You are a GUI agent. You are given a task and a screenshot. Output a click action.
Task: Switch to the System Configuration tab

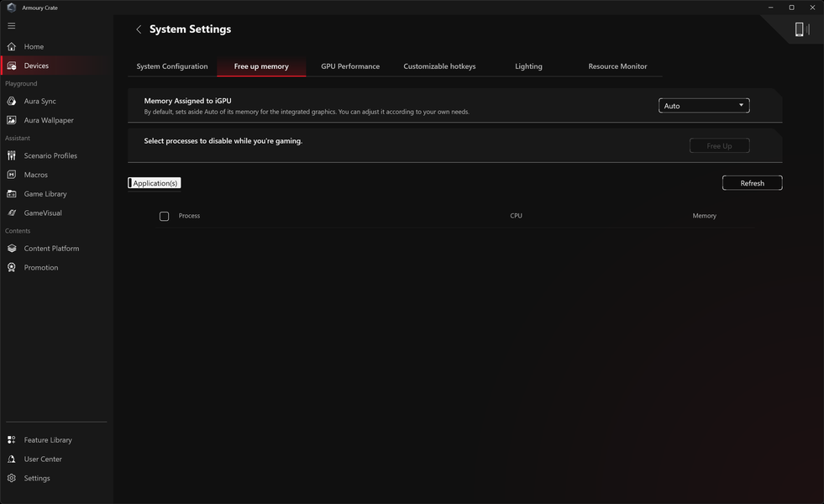click(172, 66)
